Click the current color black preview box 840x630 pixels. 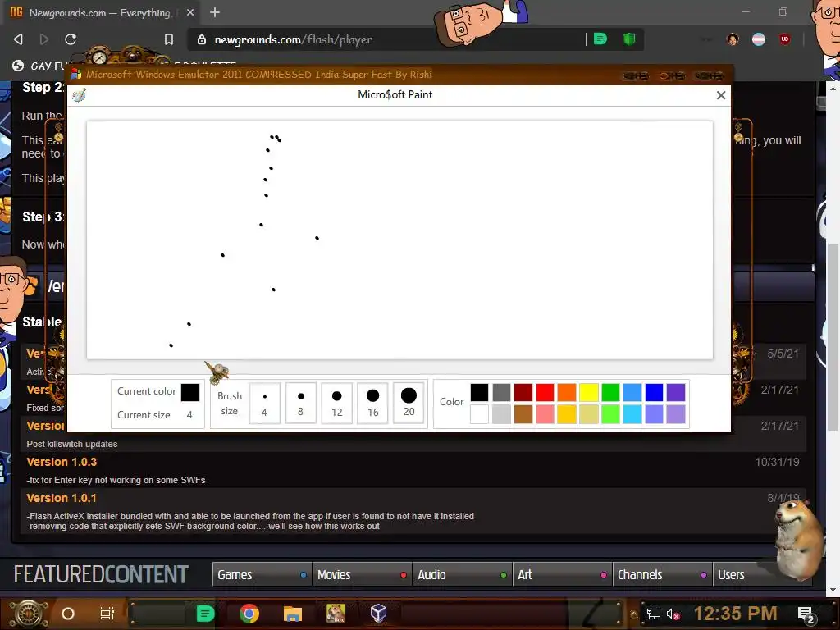(x=190, y=392)
